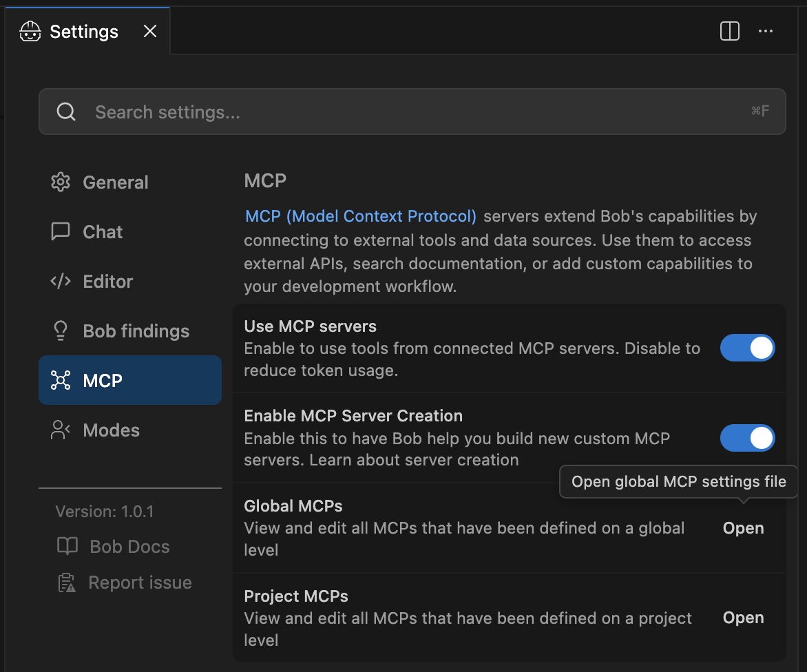The height and width of the screenshot is (672, 807).
Task: Open the Bob findings section
Action: (129, 331)
